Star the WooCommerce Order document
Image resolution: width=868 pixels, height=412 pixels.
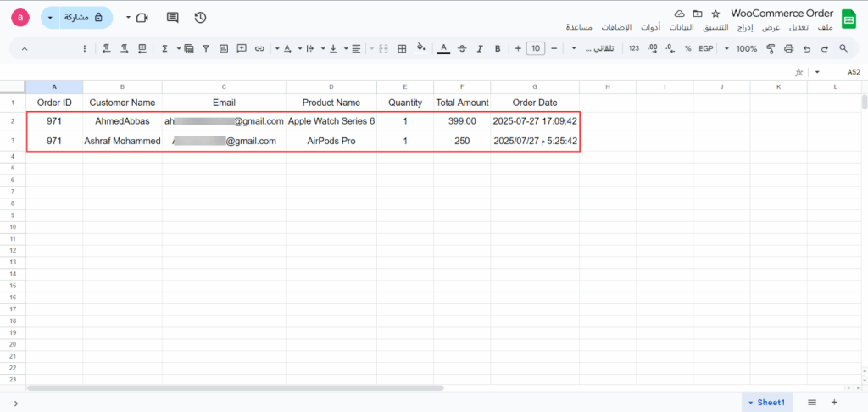[715, 14]
